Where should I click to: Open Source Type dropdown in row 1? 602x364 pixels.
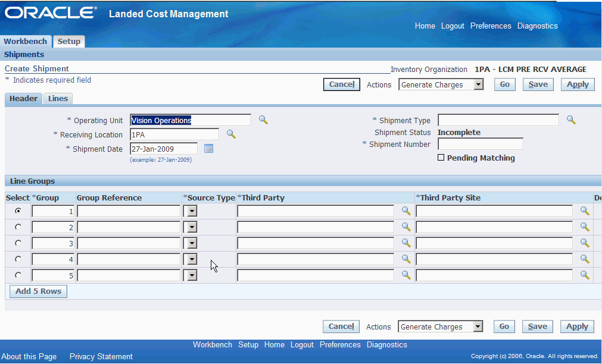point(191,211)
